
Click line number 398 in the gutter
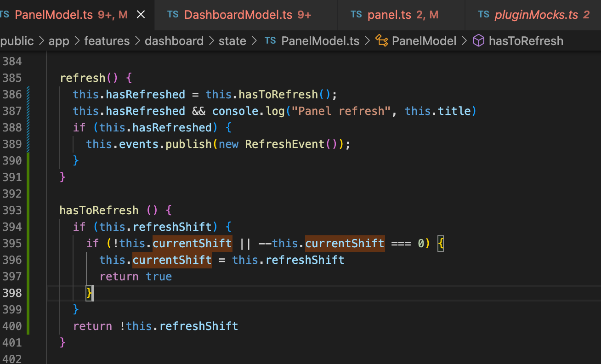pos(12,293)
